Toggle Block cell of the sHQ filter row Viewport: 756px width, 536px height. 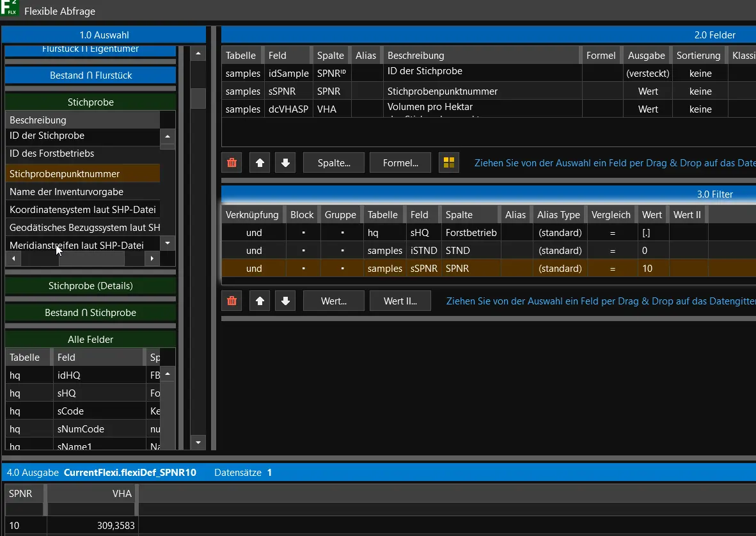point(303,233)
